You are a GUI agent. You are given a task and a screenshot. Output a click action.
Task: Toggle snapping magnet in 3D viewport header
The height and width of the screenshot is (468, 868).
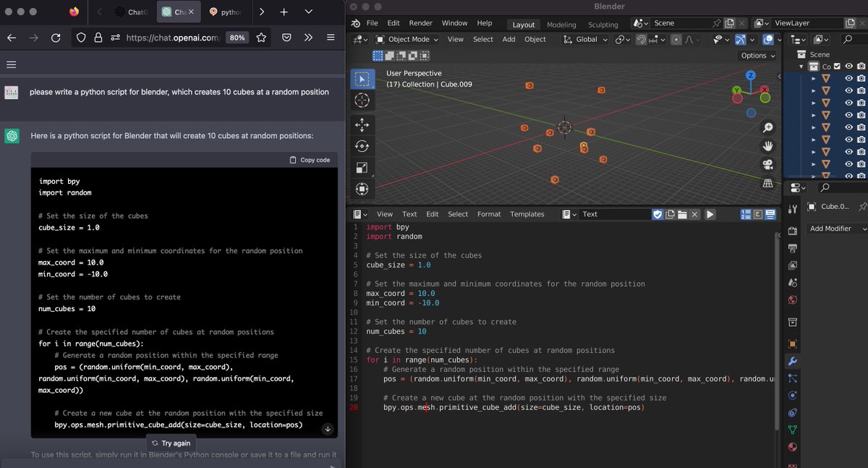point(642,39)
